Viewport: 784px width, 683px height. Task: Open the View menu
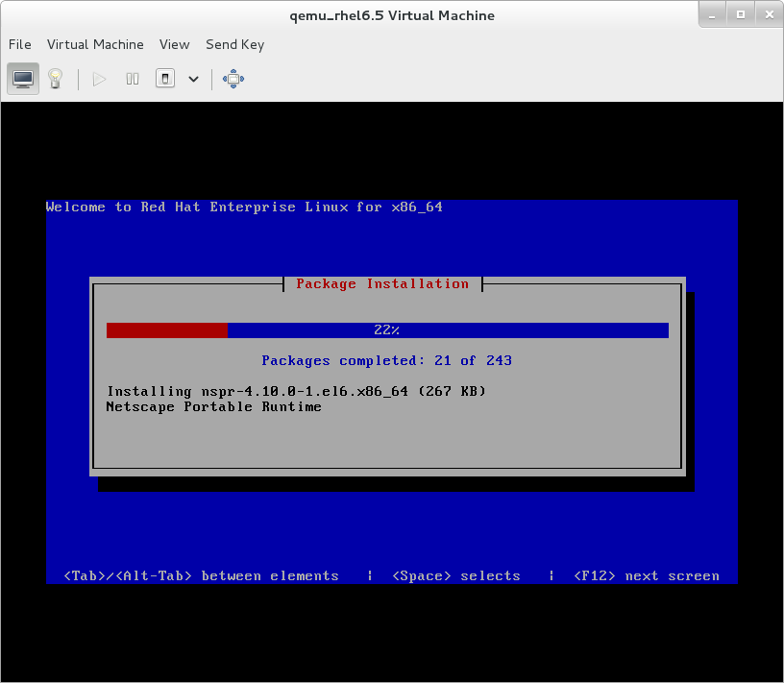tap(175, 44)
